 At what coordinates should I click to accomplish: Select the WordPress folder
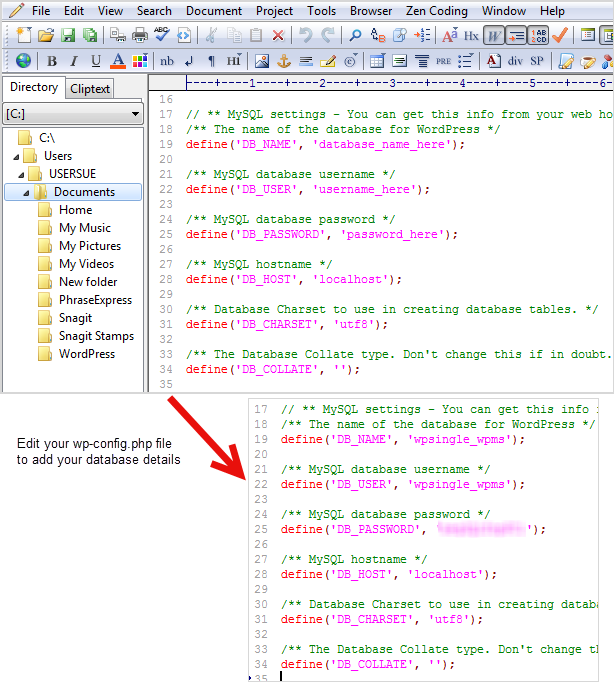coord(87,354)
